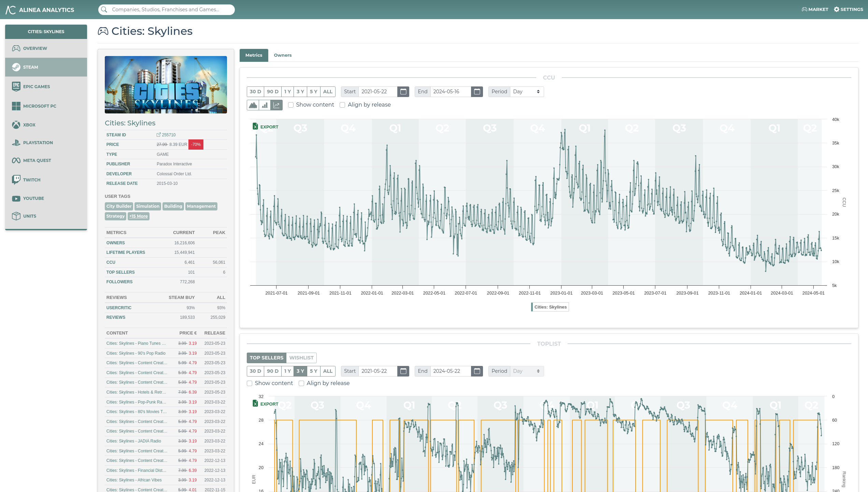
Task: Set Toplist range to 1 Y
Action: (x=287, y=371)
